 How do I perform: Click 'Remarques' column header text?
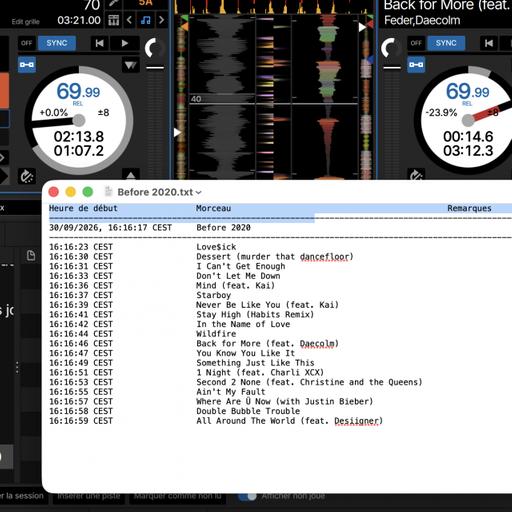click(469, 208)
